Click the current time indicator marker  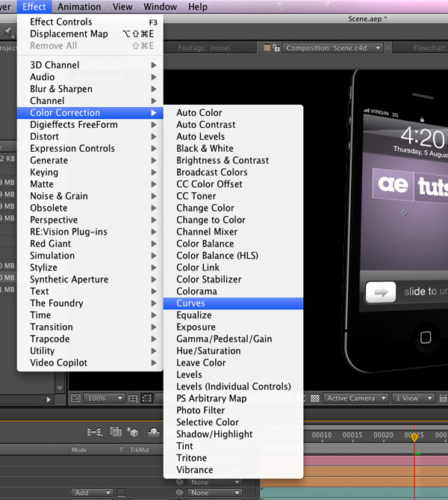coord(414,437)
